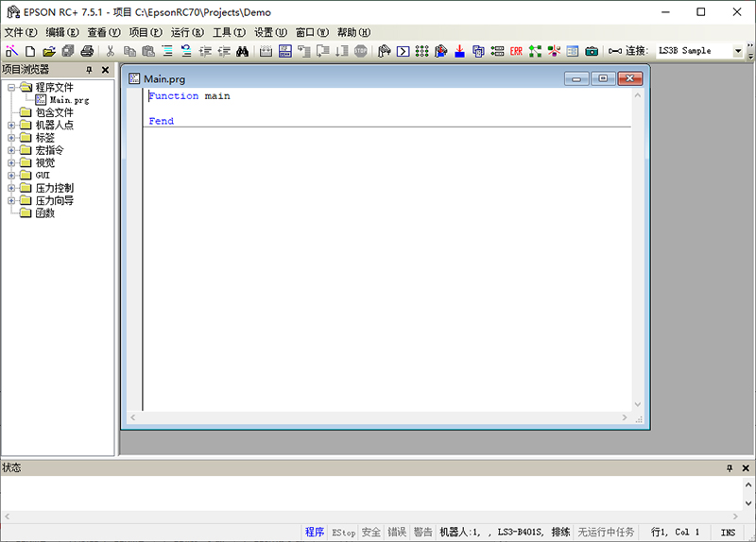Open the LS3B Sample connection dropdown

pyautogui.click(x=738, y=51)
